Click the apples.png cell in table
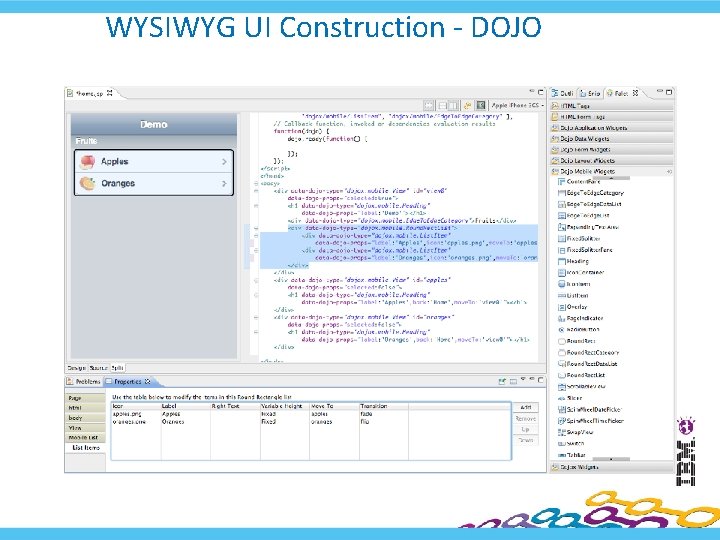 click(136, 414)
